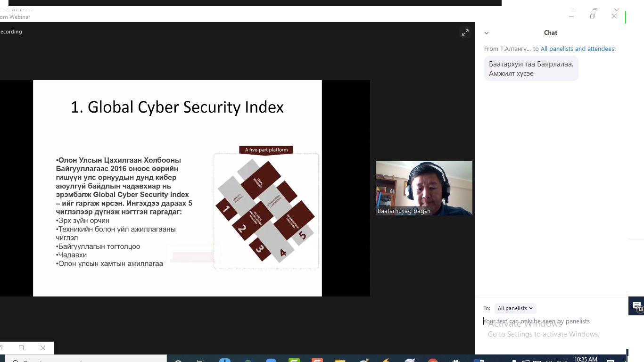Click the fullscreen expand arrows icon
The width and height of the screenshot is (644, 362).
465,33
